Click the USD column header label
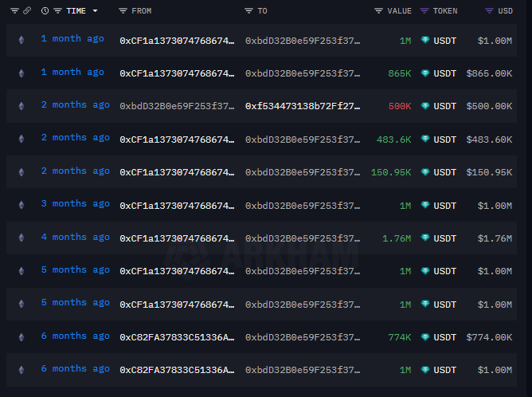 coord(505,11)
